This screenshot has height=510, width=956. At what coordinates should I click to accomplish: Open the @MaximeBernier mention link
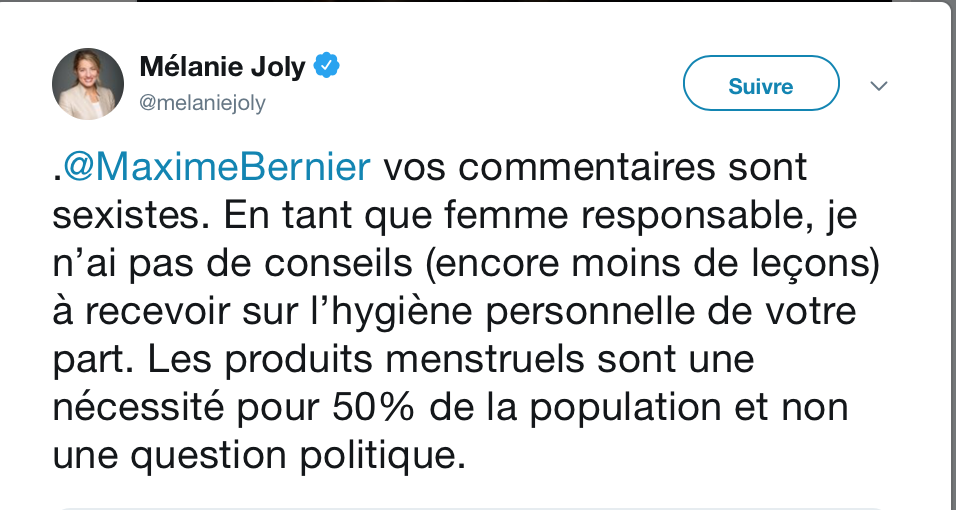(x=216, y=167)
